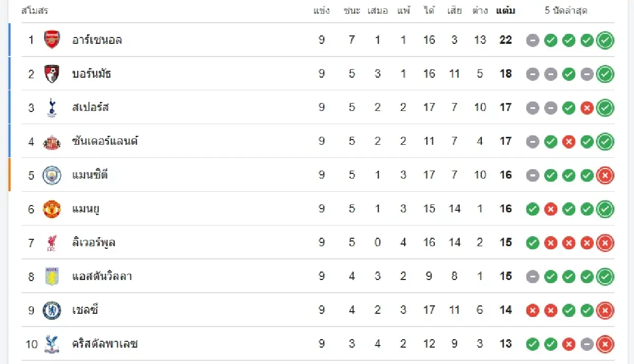
Task: Click the Crystal Palace crest icon
Action: (52, 344)
